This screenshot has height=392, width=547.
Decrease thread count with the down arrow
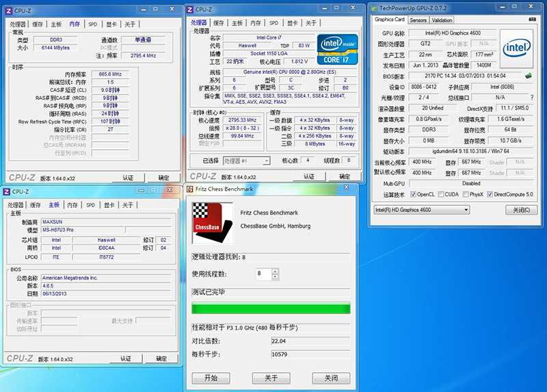[x=276, y=277]
